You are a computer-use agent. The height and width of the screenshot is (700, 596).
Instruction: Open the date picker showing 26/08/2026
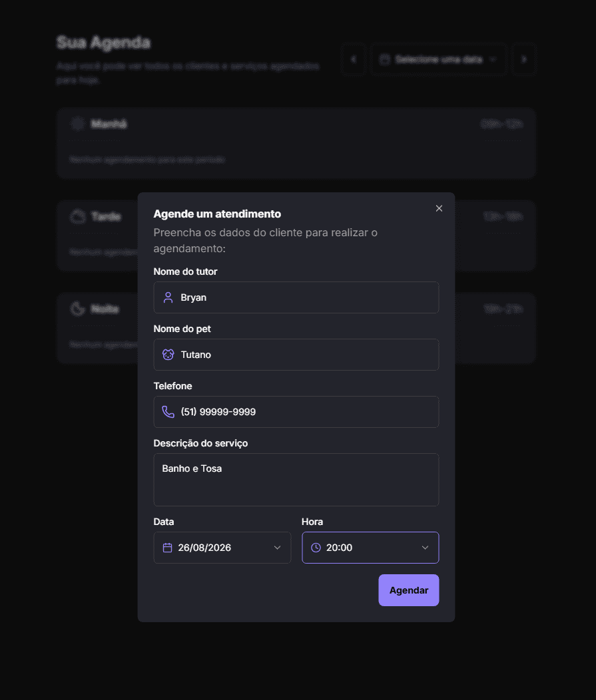click(222, 548)
